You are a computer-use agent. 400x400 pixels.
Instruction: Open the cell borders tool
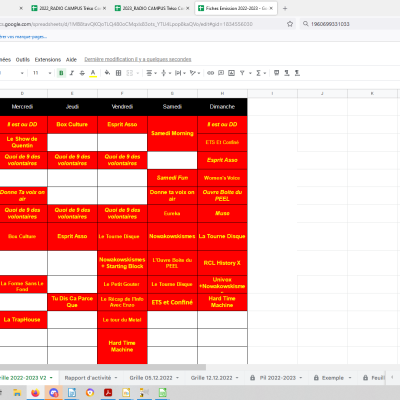(118, 73)
